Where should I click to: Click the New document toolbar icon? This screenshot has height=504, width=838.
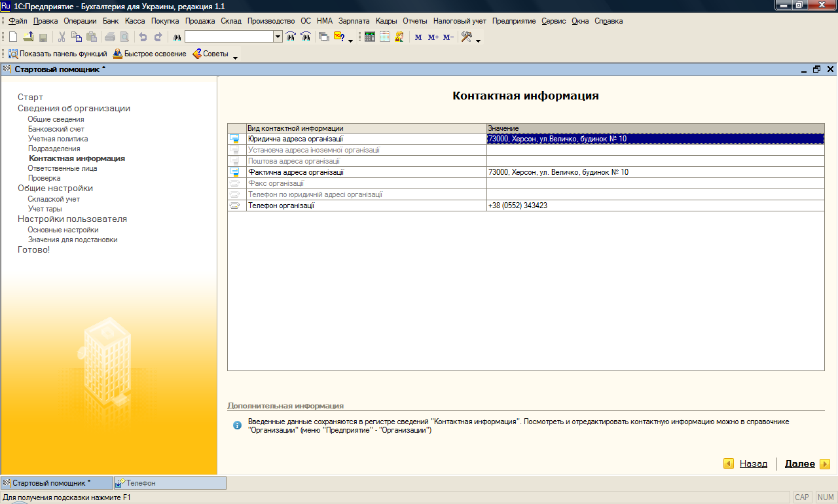(x=13, y=37)
